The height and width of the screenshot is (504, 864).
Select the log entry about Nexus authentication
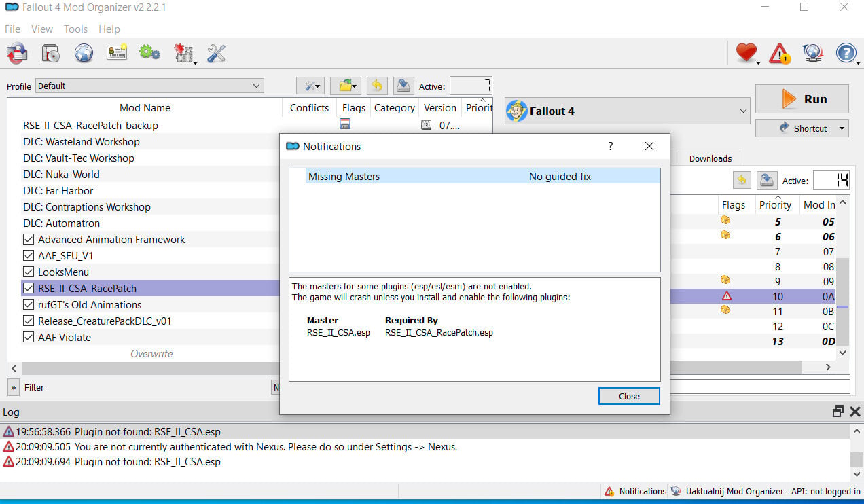coord(425,447)
